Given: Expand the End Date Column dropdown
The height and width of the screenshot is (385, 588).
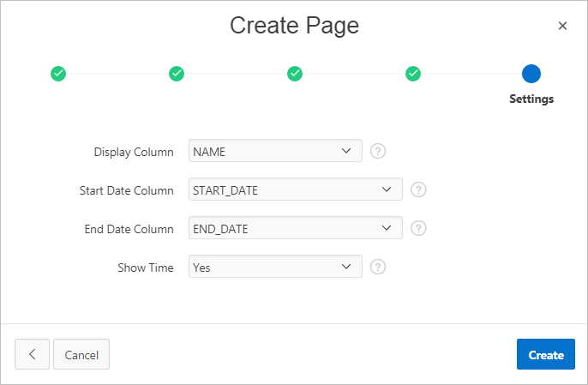Looking at the screenshot, I should [x=295, y=229].
